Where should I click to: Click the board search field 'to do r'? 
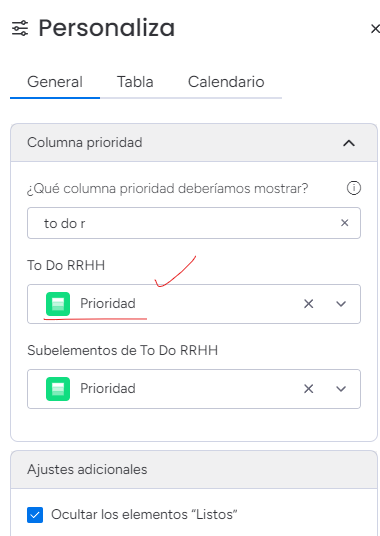(194, 223)
